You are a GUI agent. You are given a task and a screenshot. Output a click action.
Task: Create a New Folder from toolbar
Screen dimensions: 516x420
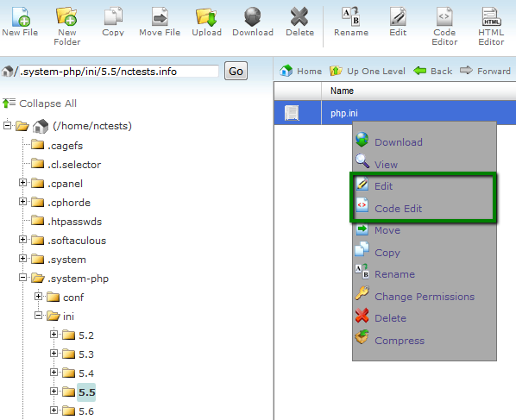(66, 16)
